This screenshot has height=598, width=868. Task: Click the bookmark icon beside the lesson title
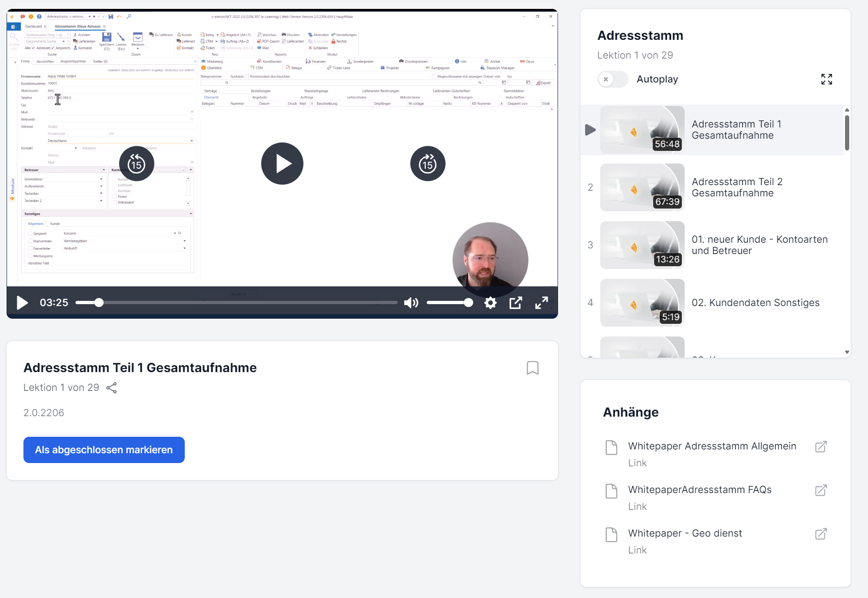pyautogui.click(x=533, y=368)
